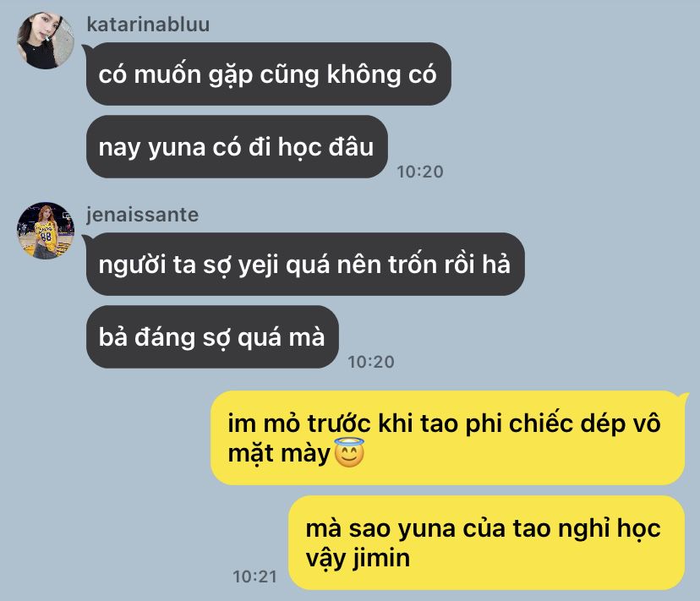The image size is (700, 601).
Task: Select message 'bả đáng sợ quá mà'
Action: coord(212,337)
